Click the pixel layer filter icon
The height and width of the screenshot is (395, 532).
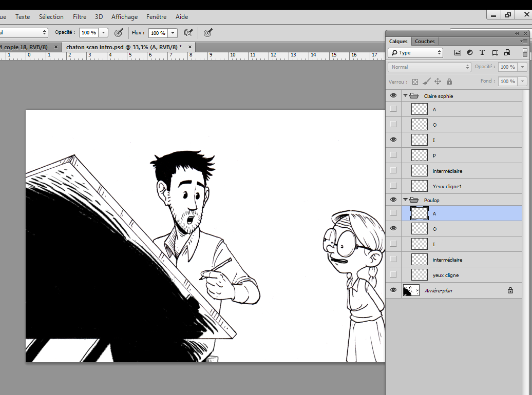coord(458,52)
